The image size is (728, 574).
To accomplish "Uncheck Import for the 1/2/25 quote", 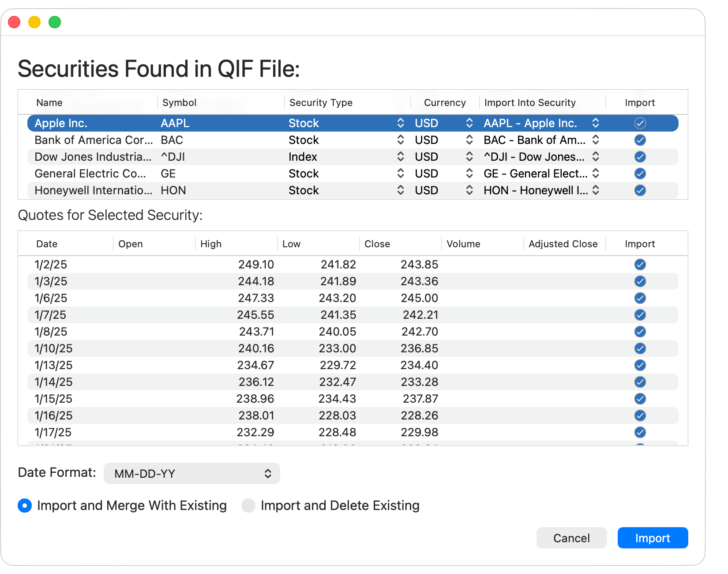I will pyautogui.click(x=640, y=264).
